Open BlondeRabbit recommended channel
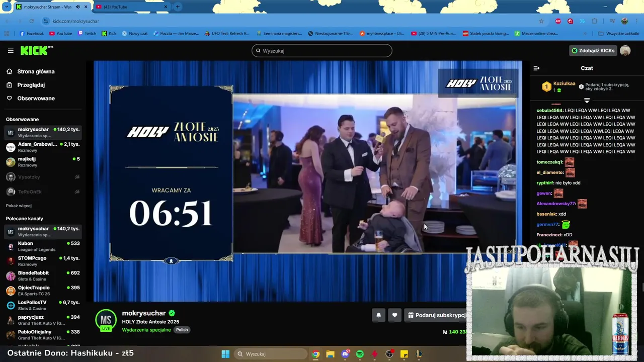 point(43,276)
